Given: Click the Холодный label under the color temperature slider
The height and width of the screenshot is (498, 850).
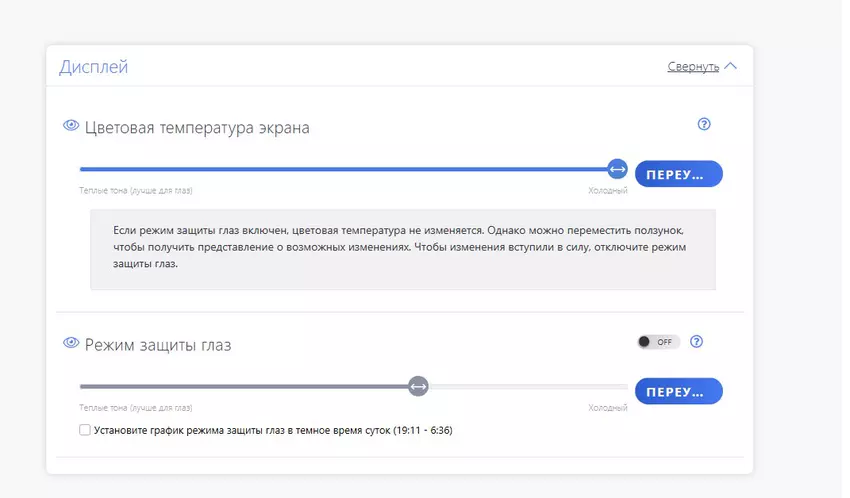Looking at the screenshot, I should click(x=607, y=191).
